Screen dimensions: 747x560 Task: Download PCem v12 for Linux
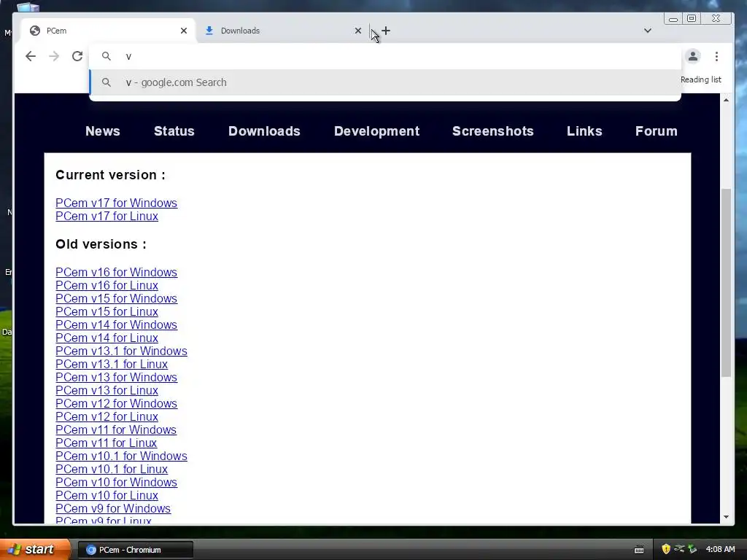click(107, 416)
